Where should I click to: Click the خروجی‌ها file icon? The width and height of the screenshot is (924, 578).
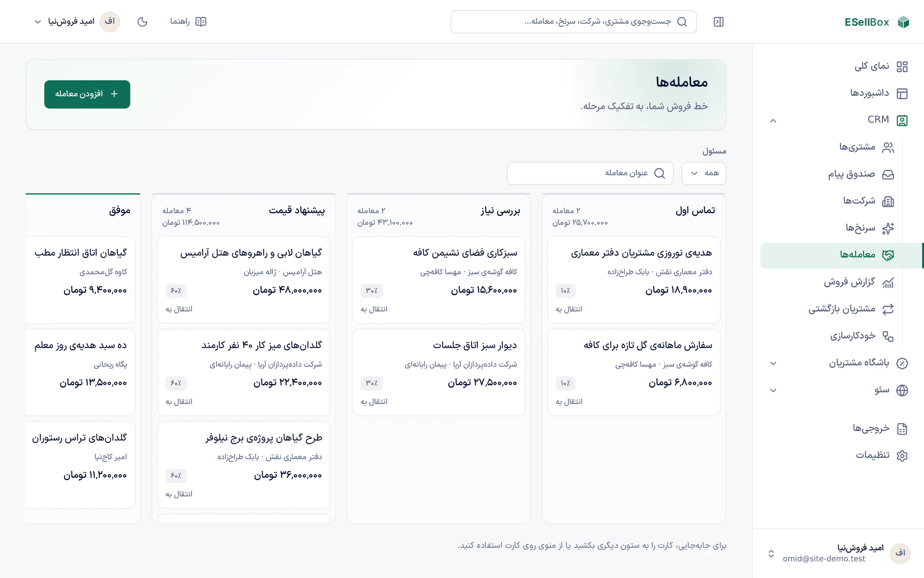902,428
